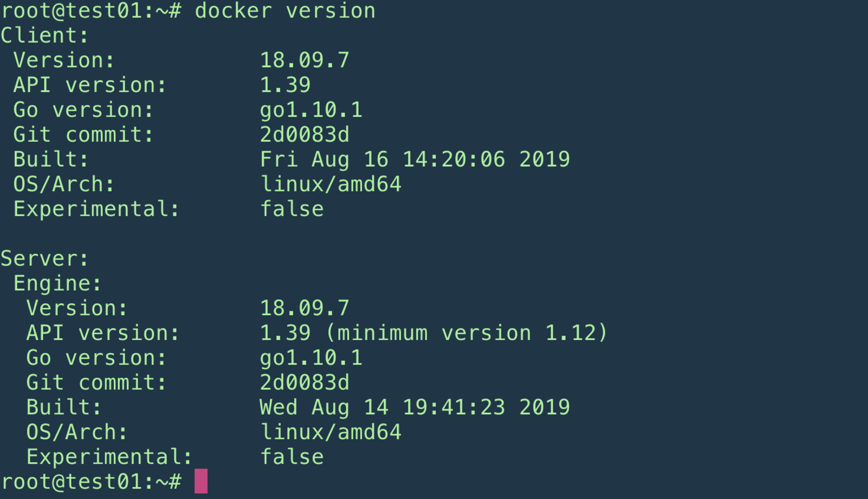
Task: Click the bottom root@test01 shell prompt
Action: (92, 481)
